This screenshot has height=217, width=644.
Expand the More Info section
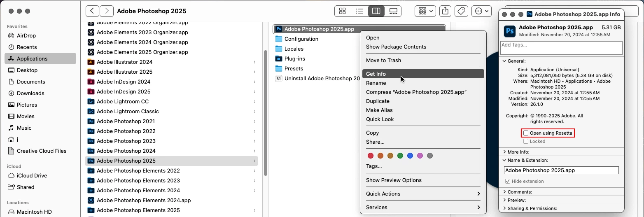(x=504, y=152)
